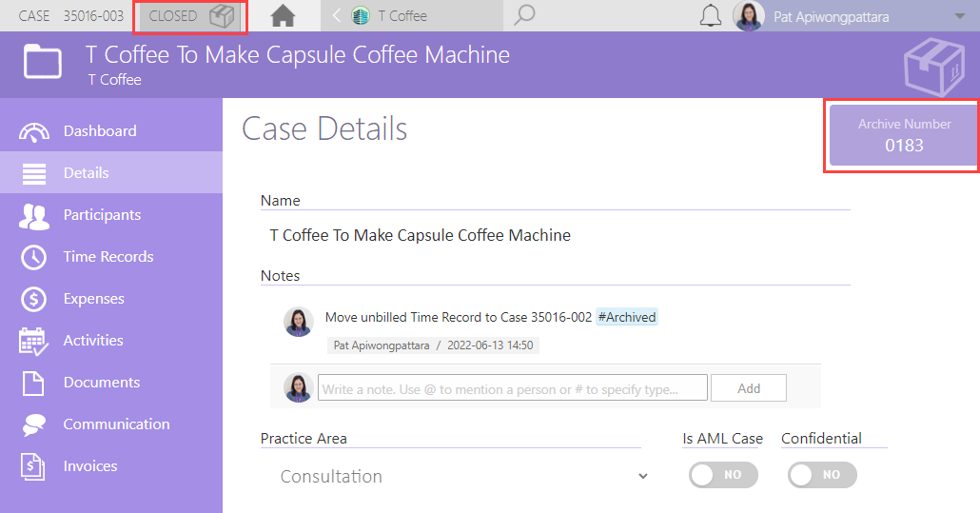
Task: Open the notifications bell
Action: (x=710, y=15)
